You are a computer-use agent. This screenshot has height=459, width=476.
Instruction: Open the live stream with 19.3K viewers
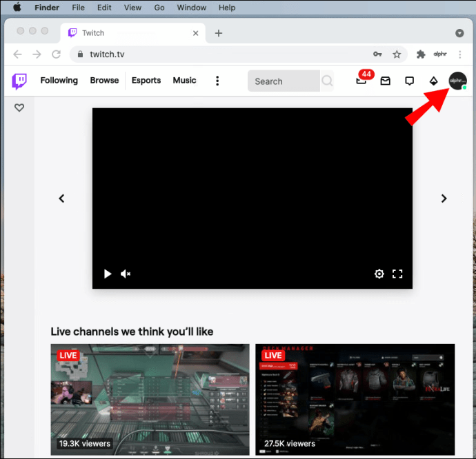[150, 399]
